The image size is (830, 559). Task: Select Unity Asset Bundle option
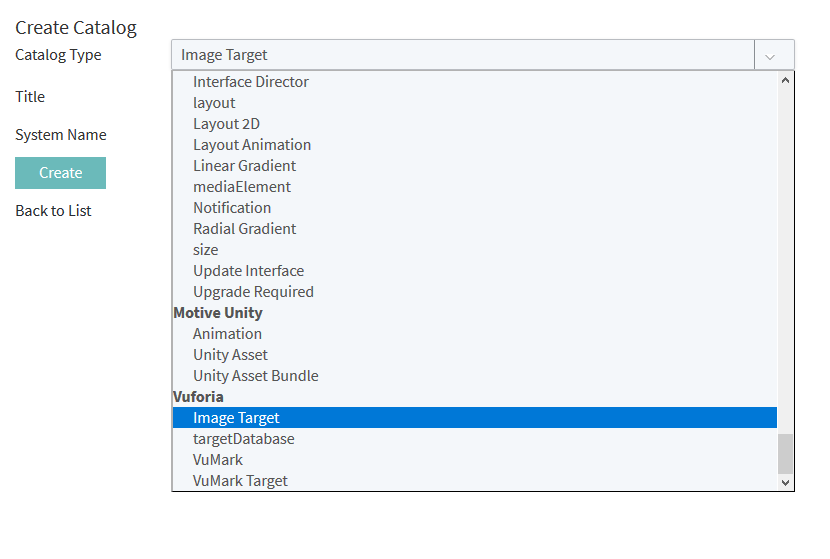256,376
